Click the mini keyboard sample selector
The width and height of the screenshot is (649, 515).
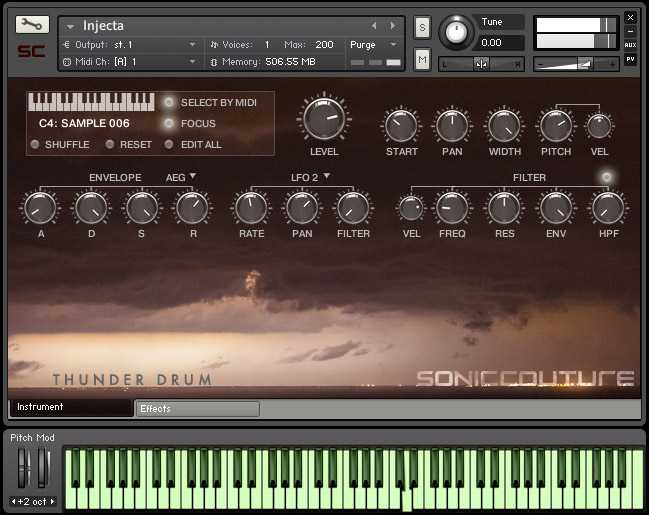[x=91, y=102]
